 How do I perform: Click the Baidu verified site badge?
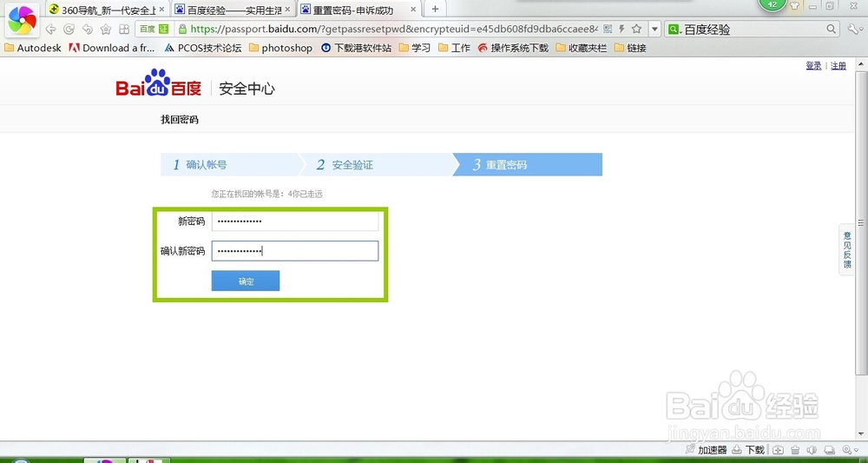coord(154,29)
